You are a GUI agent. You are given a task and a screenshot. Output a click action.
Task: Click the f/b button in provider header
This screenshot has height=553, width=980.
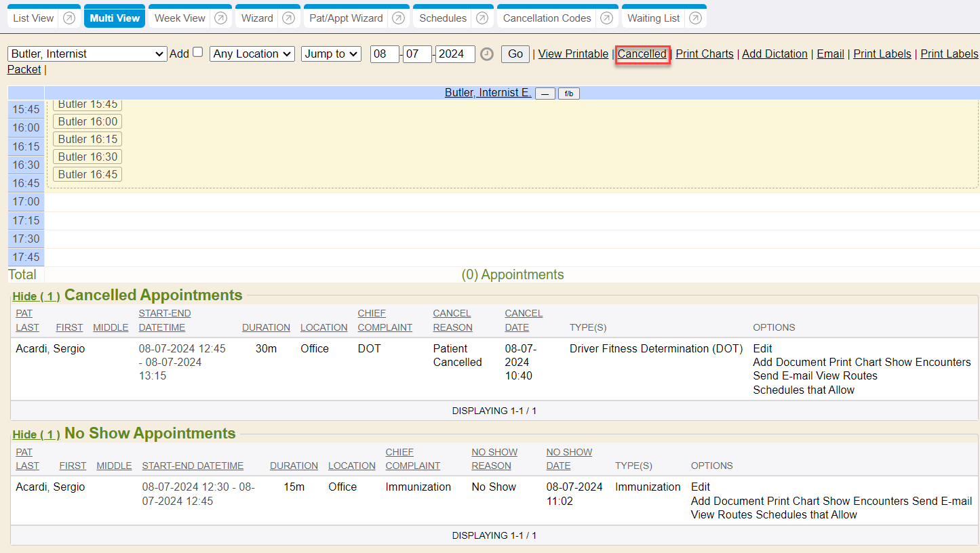click(568, 94)
